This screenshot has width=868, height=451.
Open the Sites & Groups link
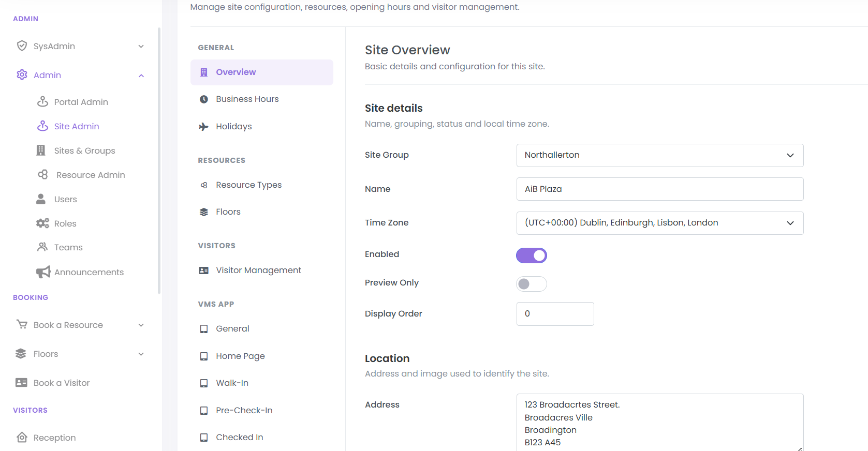point(84,151)
